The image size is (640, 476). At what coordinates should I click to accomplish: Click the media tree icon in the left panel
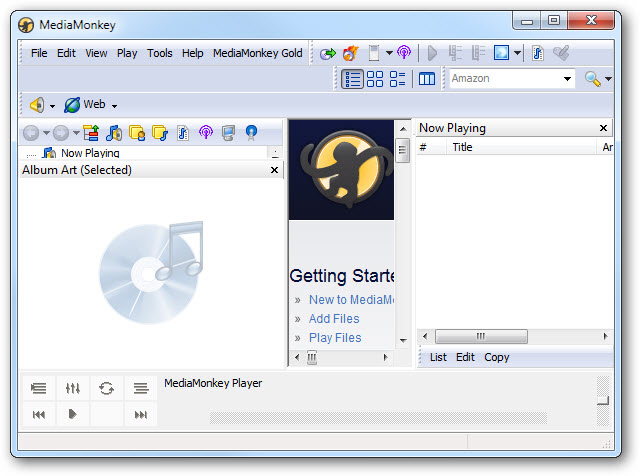click(91, 132)
